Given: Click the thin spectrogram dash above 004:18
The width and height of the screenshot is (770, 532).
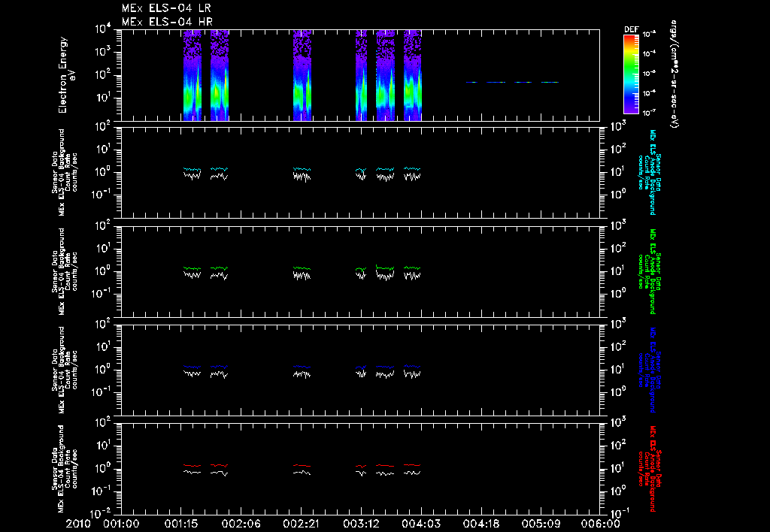Looking at the screenshot, I should [x=471, y=83].
